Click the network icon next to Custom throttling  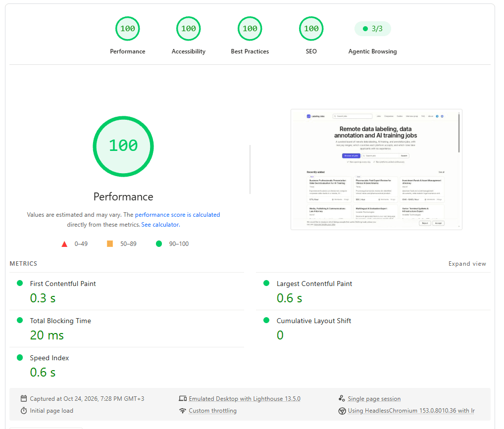point(183,411)
